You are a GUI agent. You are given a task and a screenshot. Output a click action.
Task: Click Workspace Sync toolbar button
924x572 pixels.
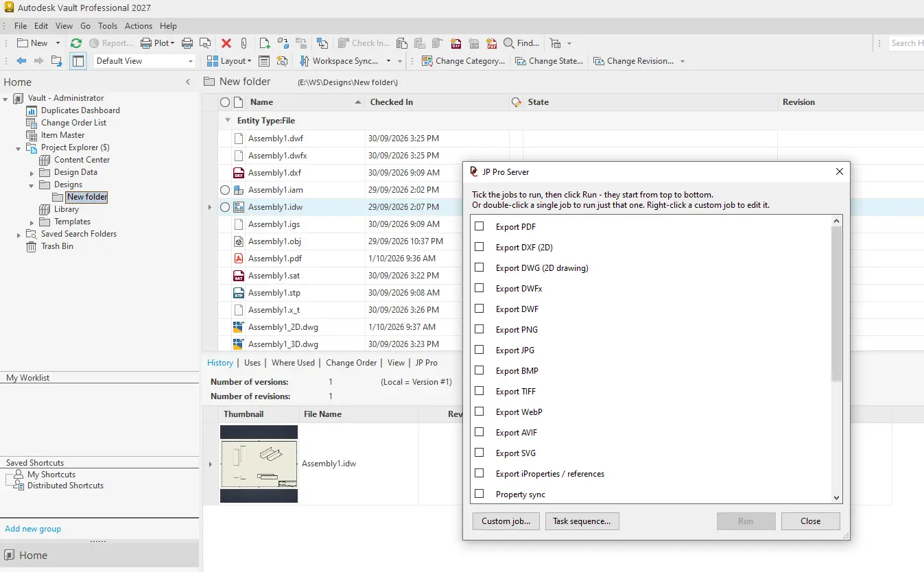[340, 61]
